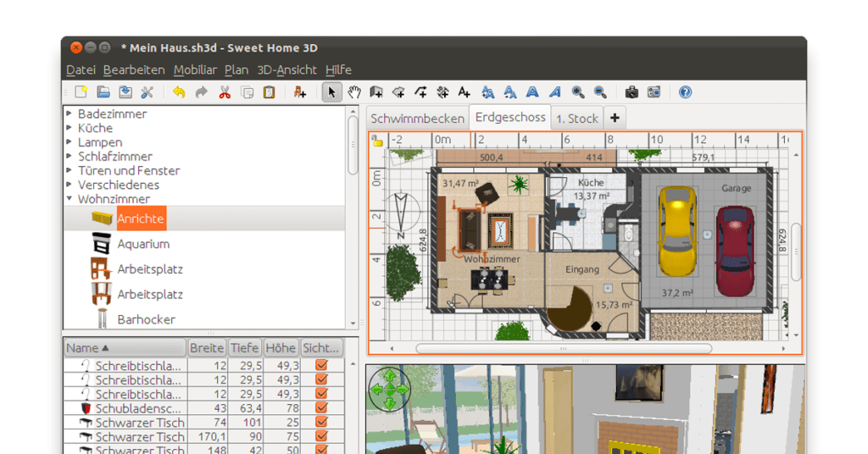Collapse the Wohnzimmer category
The image size is (868, 454).
[x=70, y=198]
